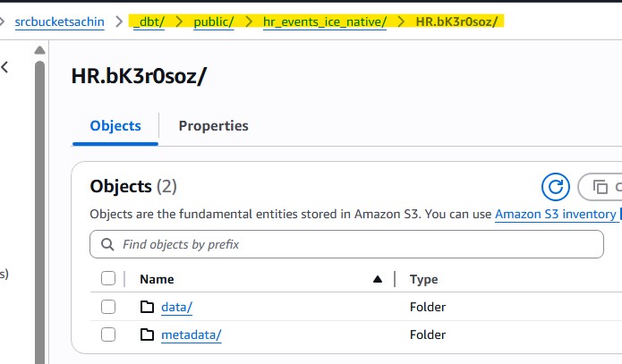Screen dimensions: 622x364
Task: Click the left panel vertical scrollbar thumb
Action: point(39,212)
